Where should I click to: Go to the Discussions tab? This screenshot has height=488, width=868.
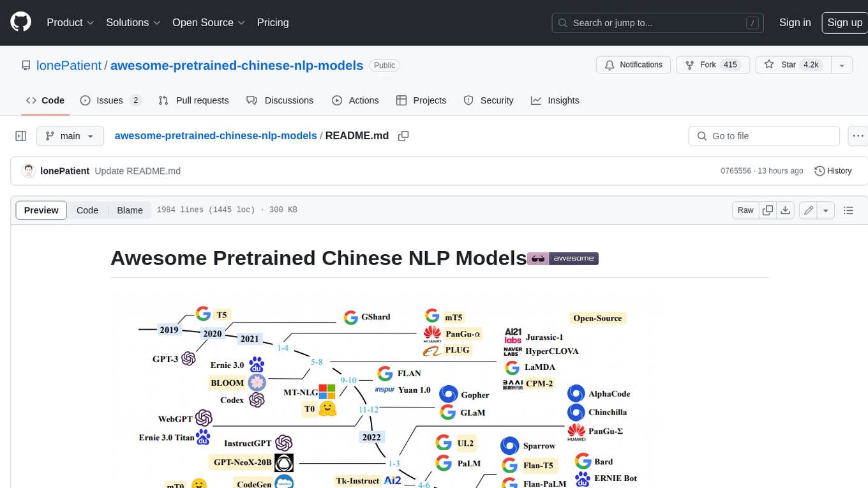tap(280, 100)
